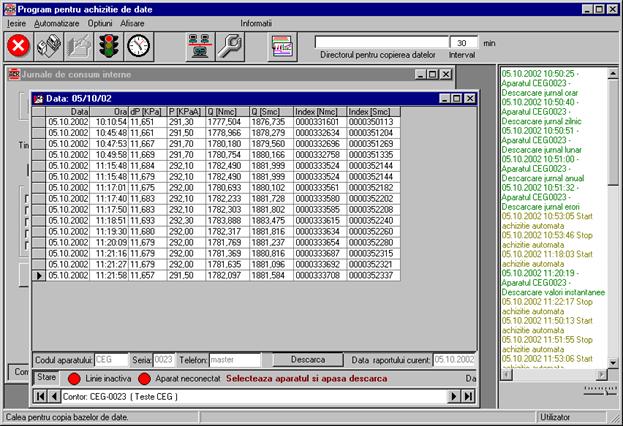Click the Jurnale de consum interne window icon
Viewport: 623px width, 426px height.
click(14, 74)
